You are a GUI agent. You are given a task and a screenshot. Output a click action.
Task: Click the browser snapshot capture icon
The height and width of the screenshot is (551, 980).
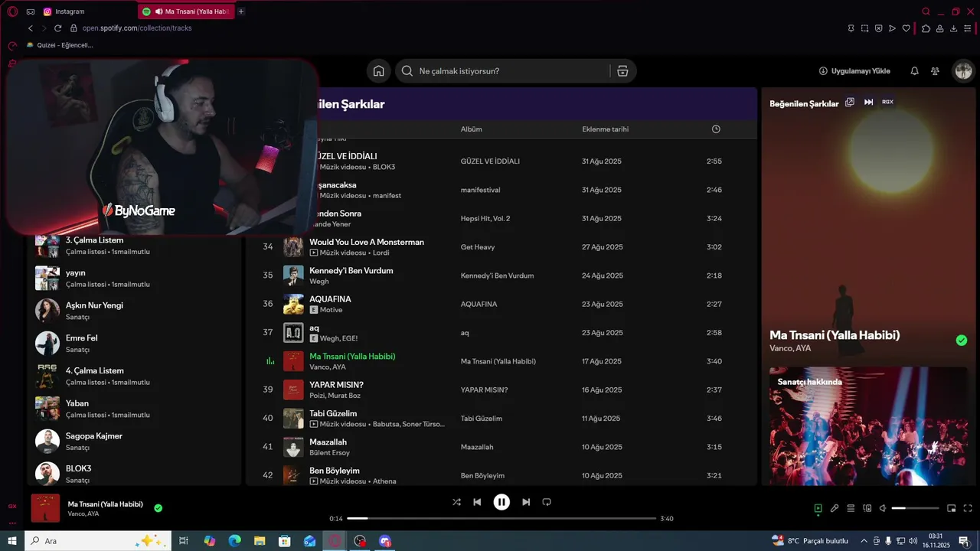(x=864, y=28)
